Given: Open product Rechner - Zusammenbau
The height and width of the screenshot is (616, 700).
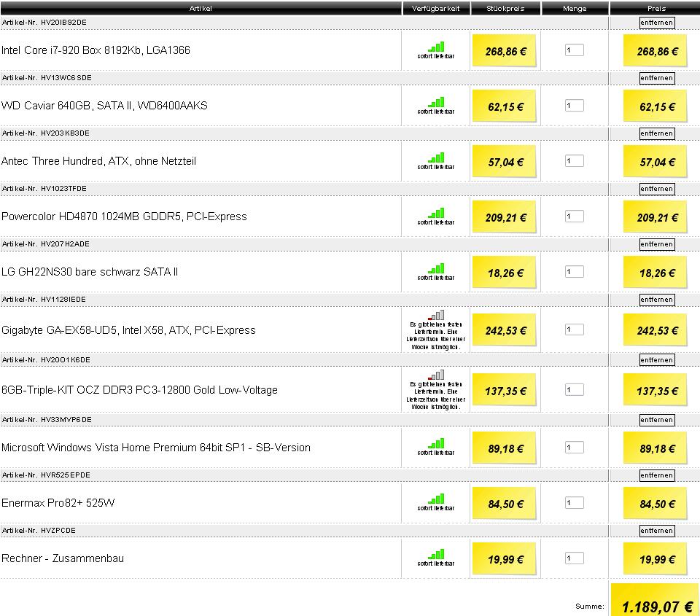Looking at the screenshot, I should (x=63, y=558).
